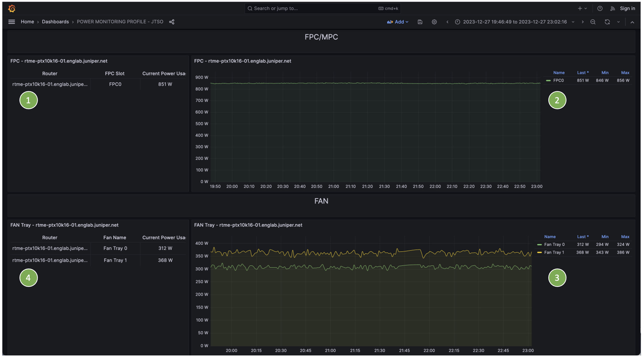Screen dimensions: 644x357
Task: Shift time range backward with left arrow
Action: point(447,22)
